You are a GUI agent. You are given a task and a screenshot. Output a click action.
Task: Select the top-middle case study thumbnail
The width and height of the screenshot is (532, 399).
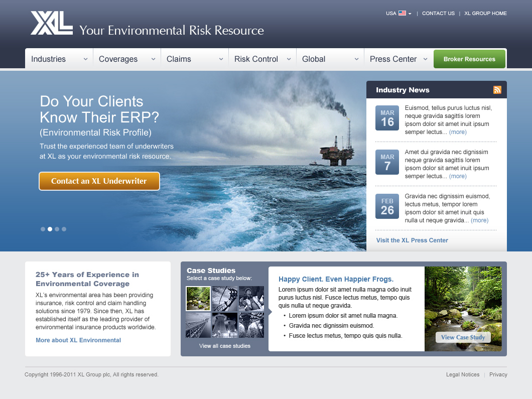click(225, 299)
